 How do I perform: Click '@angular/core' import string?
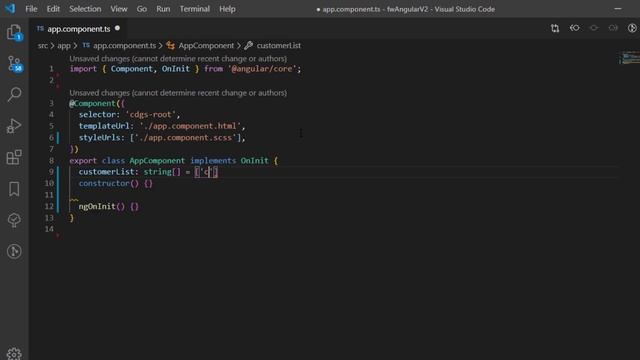click(262, 69)
